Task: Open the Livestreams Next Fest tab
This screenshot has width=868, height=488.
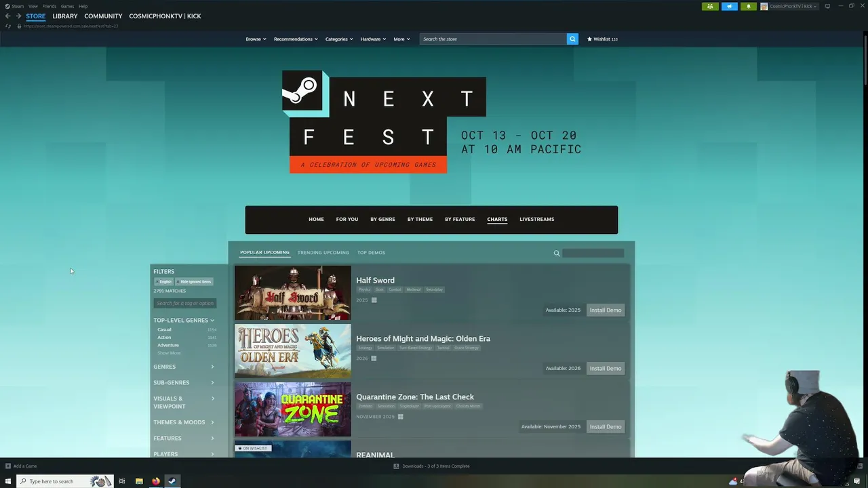Action: click(x=537, y=219)
